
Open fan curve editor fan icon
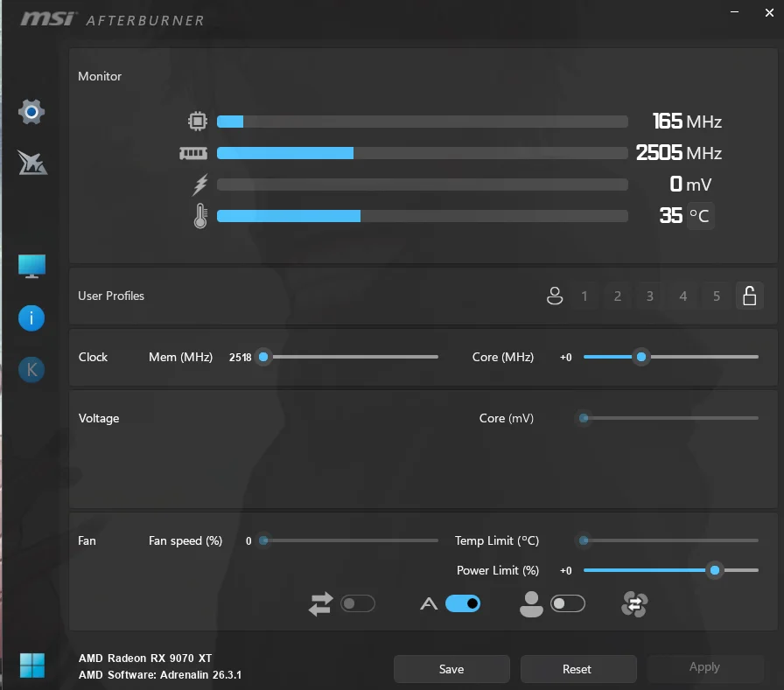634,604
